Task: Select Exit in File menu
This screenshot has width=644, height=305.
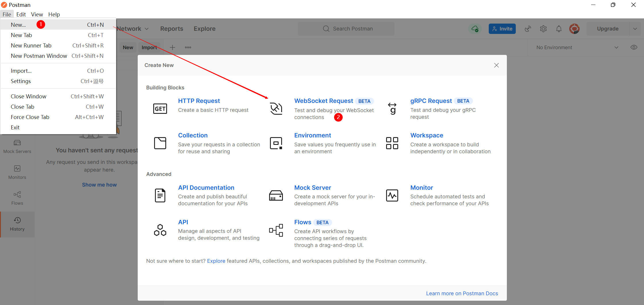Action: (58, 127)
